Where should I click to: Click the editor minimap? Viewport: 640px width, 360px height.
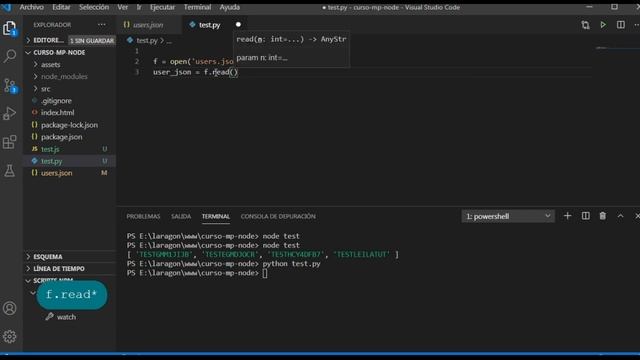tap(616, 48)
